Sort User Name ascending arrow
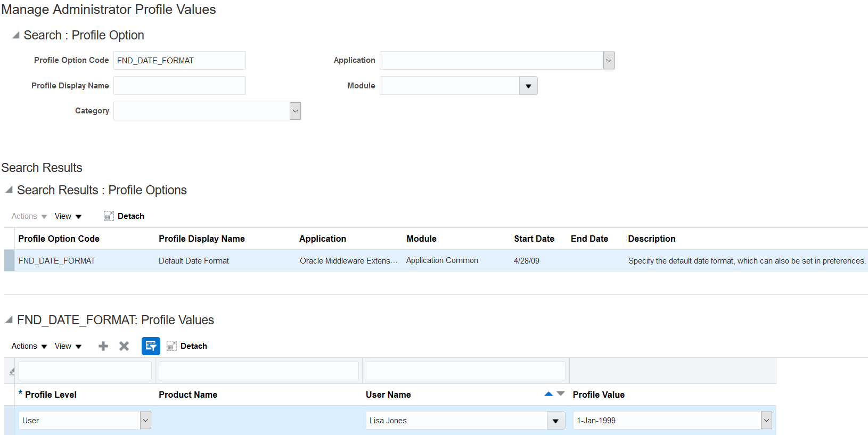The image size is (868, 435). (x=548, y=394)
